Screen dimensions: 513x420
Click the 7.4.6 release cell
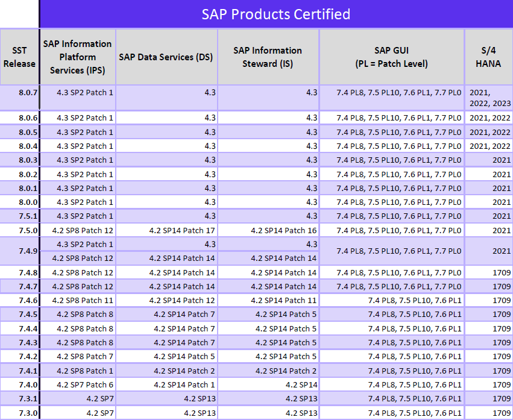tap(19, 300)
